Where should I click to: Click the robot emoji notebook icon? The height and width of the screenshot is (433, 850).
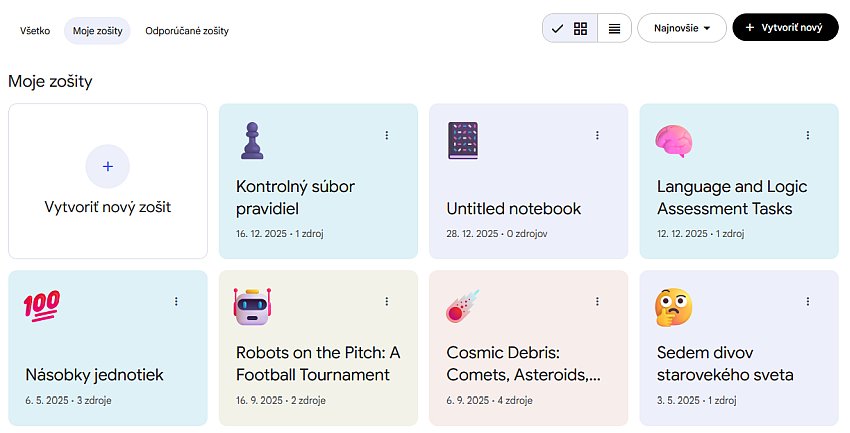(x=251, y=307)
